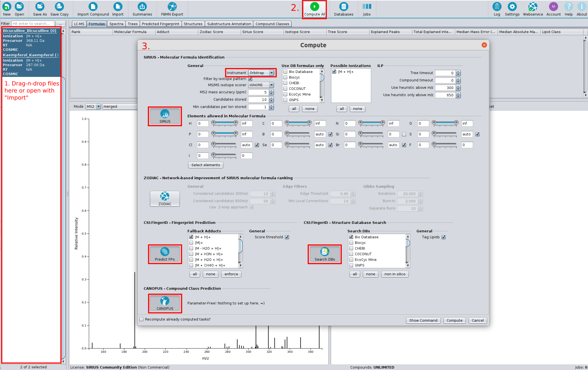
Task: Open the Predicted Fingerprint tab
Action: [160, 24]
